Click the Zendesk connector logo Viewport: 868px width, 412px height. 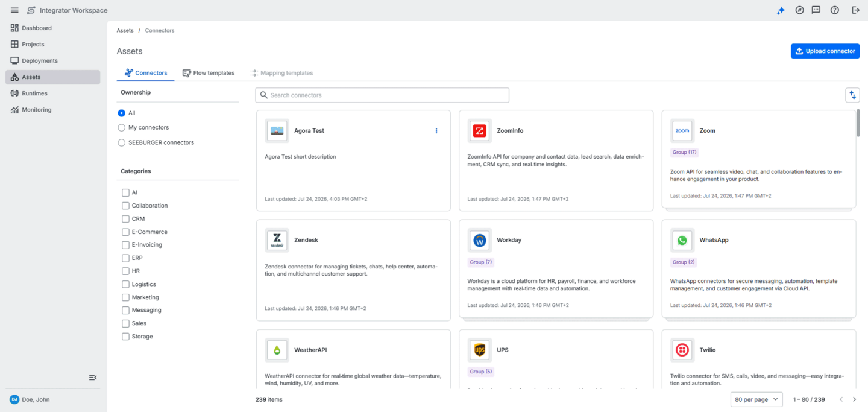(277, 241)
